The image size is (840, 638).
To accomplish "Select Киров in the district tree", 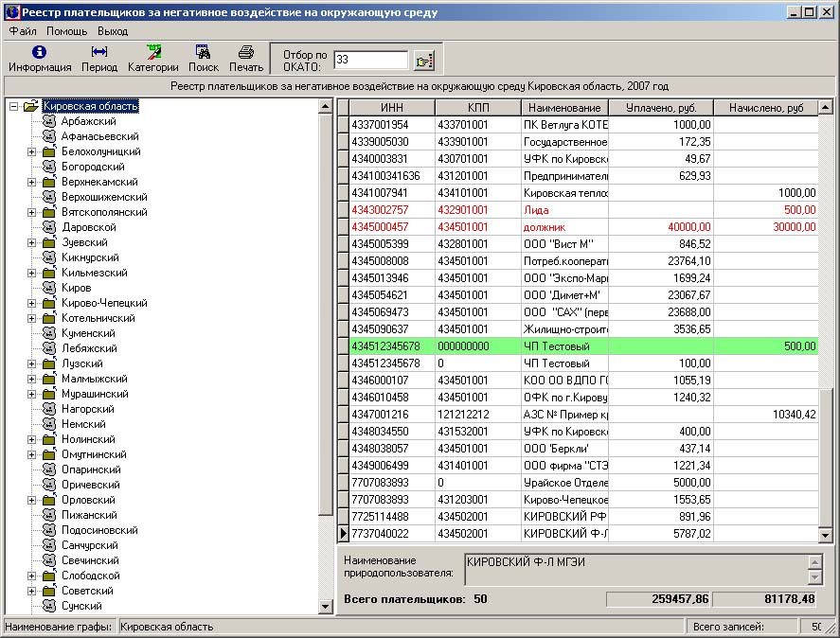I will [76, 288].
